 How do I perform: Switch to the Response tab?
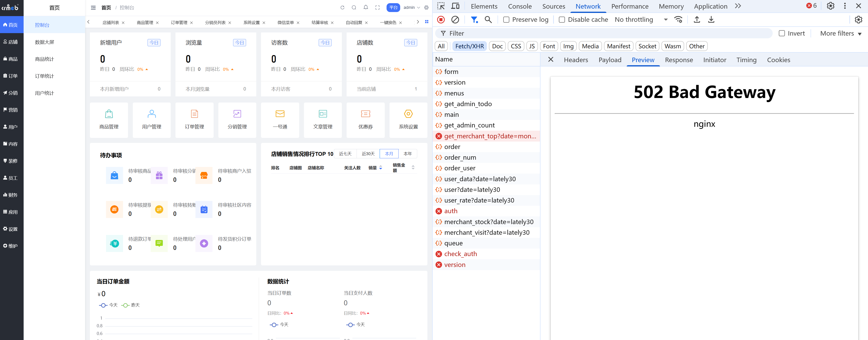[679, 60]
